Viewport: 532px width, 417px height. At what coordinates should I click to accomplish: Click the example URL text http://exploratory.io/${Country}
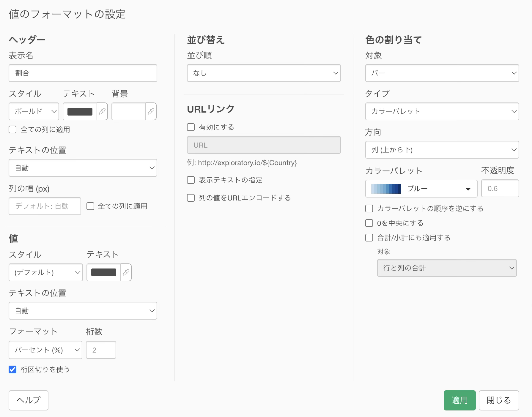247,163
